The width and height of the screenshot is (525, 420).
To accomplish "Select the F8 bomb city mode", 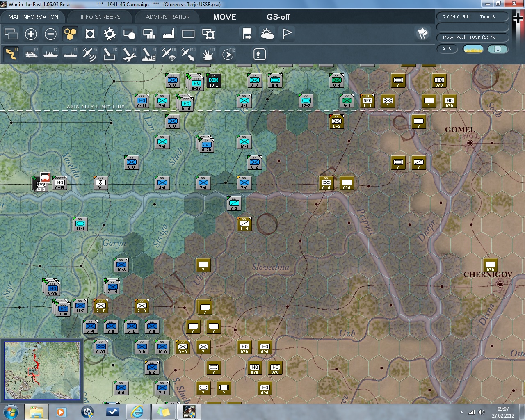I will [x=149, y=54].
